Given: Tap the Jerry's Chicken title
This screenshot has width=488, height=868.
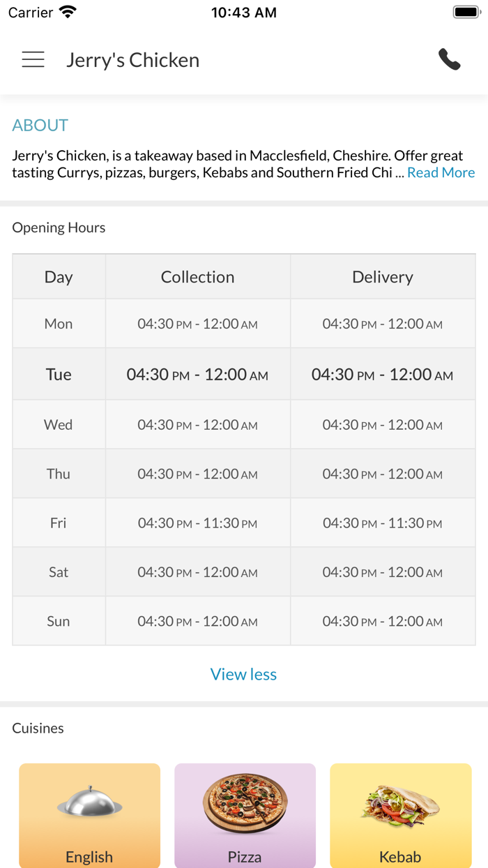Looking at the screenshot, I should coord(132,60).
